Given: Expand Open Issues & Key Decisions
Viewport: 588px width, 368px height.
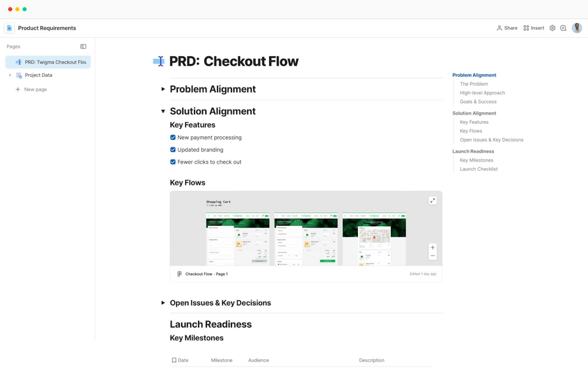Looking at the screenshot, I should pos(163,303).
